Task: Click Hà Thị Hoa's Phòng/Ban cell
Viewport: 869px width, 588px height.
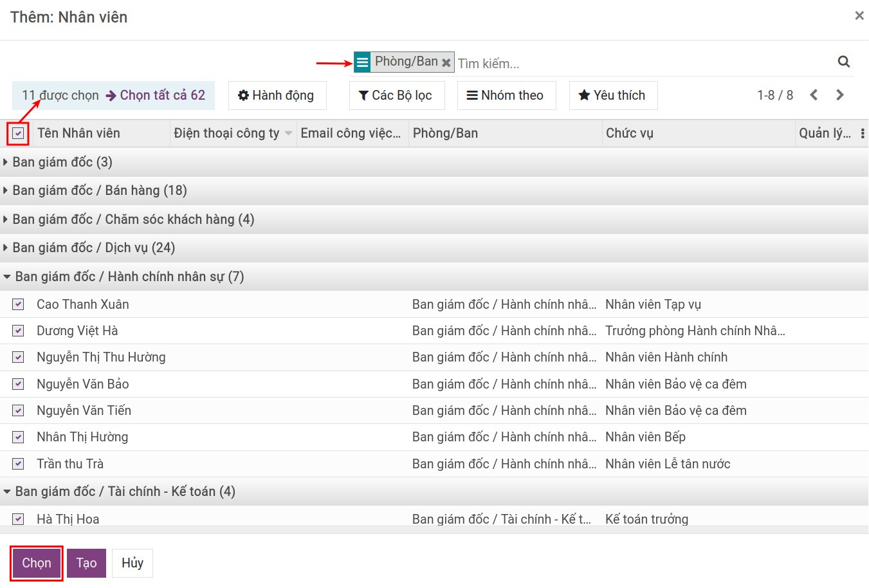Action: [x=502, y=519]
